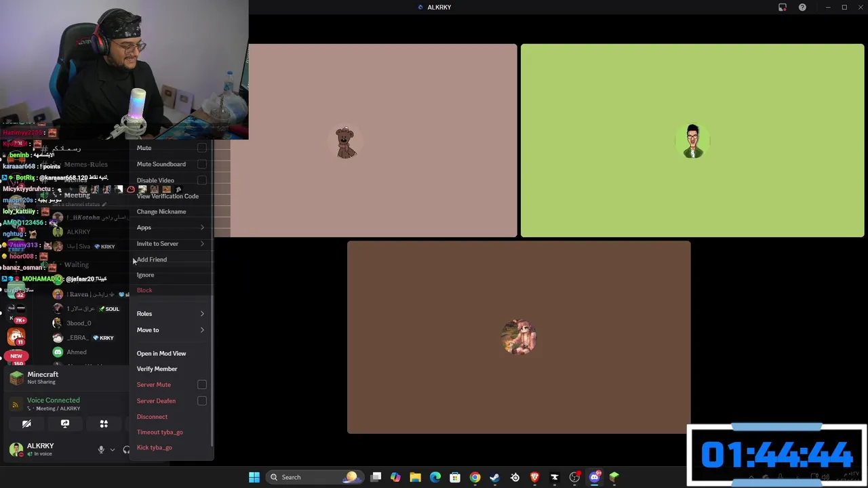Expand Invite to Server submenu arrow
This screenshot has width=868, height=488.
[x=202, y=243]
